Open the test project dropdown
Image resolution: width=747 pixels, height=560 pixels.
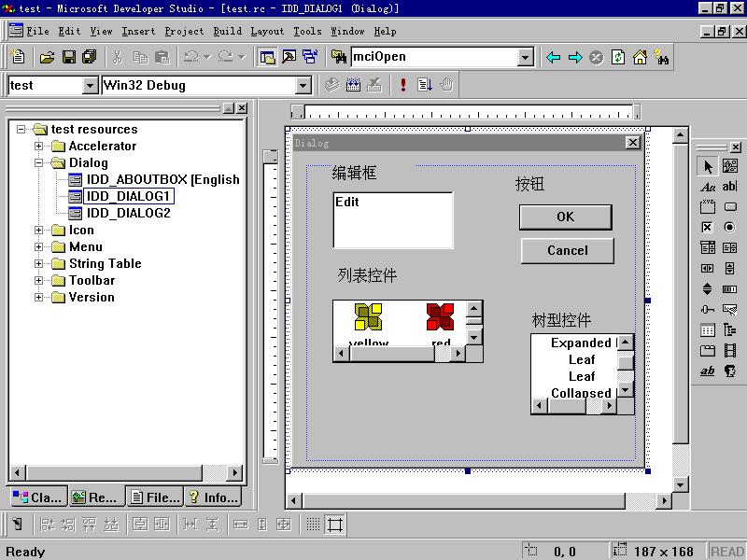[90, 86]
